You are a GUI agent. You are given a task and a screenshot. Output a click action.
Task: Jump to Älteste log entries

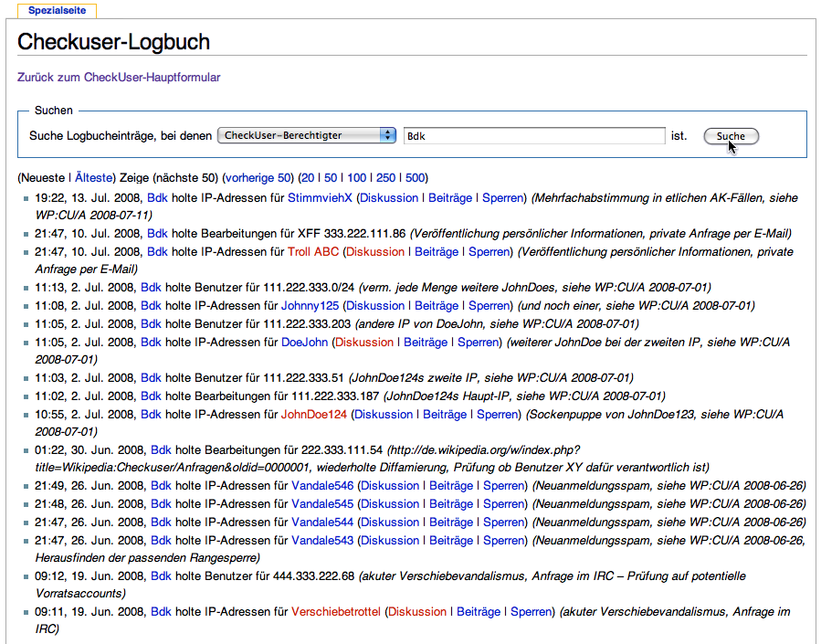point(93,177)
